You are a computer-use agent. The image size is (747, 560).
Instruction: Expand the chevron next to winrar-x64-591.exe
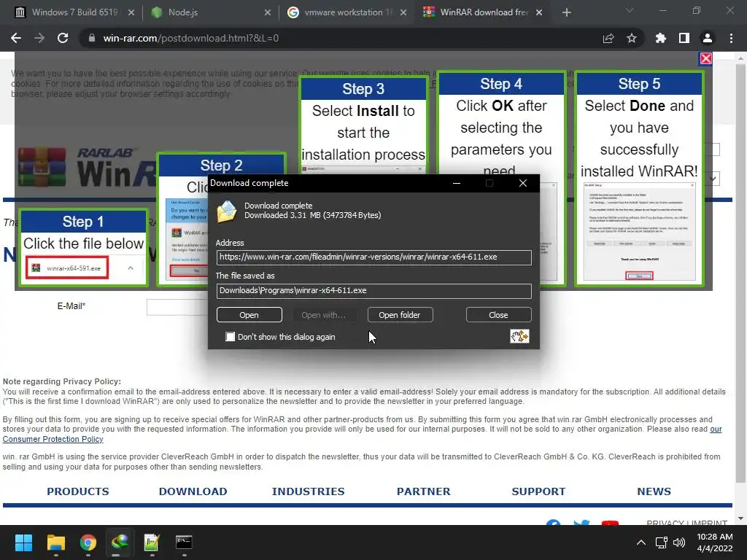pos(131,268)
